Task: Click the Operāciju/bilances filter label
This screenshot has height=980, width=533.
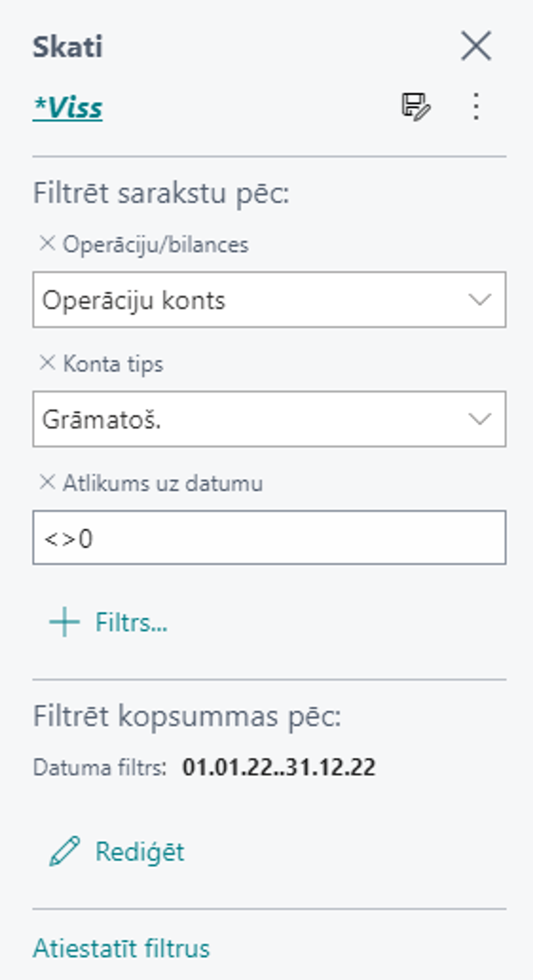Action: click(155, 244)
